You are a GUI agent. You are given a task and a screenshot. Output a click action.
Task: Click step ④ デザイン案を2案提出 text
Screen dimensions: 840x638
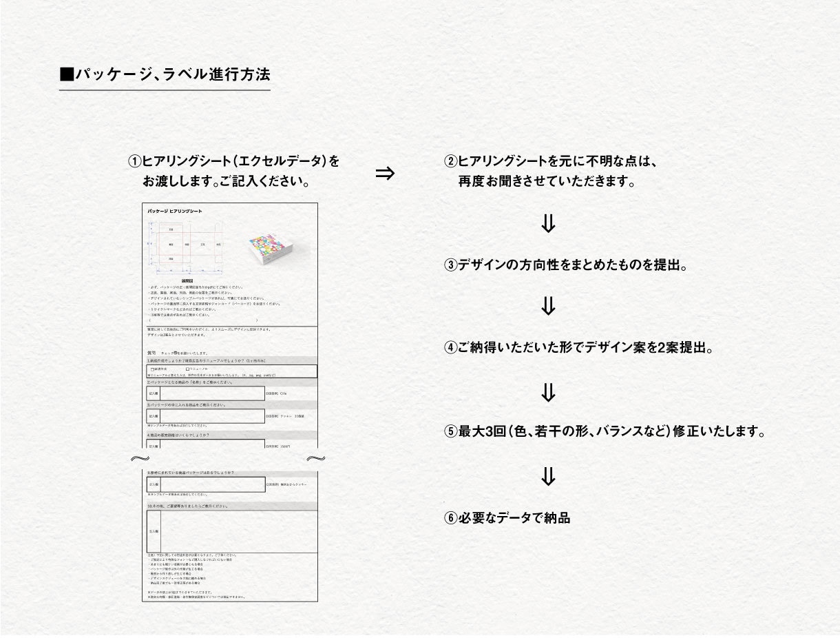(x=578, y=348)
